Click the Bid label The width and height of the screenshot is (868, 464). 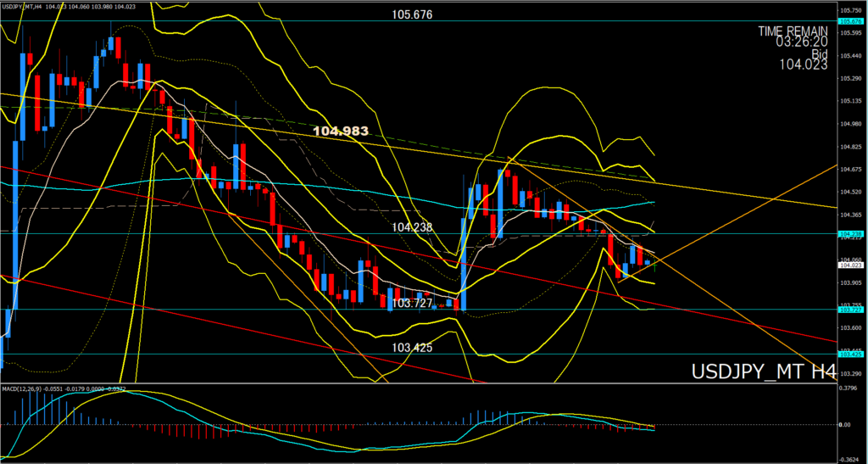[820, 53]
